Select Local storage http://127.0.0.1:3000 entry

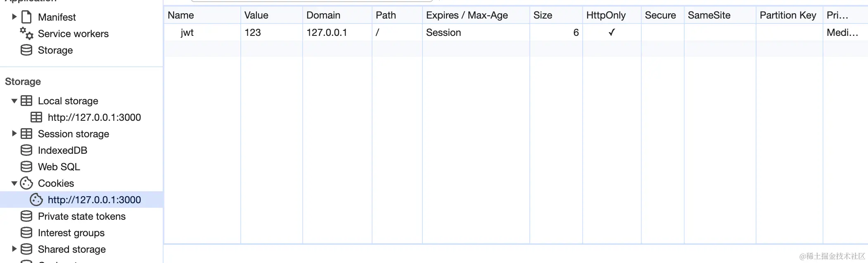click(x=94, y=117)
